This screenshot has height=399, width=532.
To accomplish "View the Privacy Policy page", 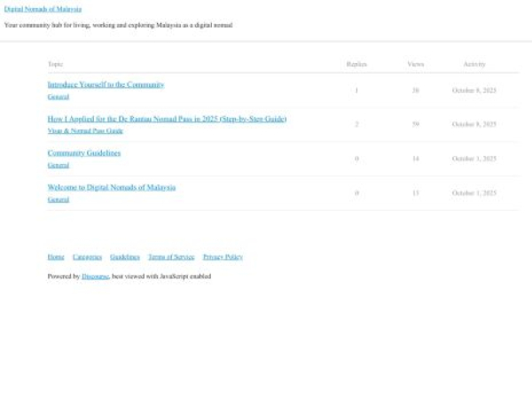I will 223,256.
